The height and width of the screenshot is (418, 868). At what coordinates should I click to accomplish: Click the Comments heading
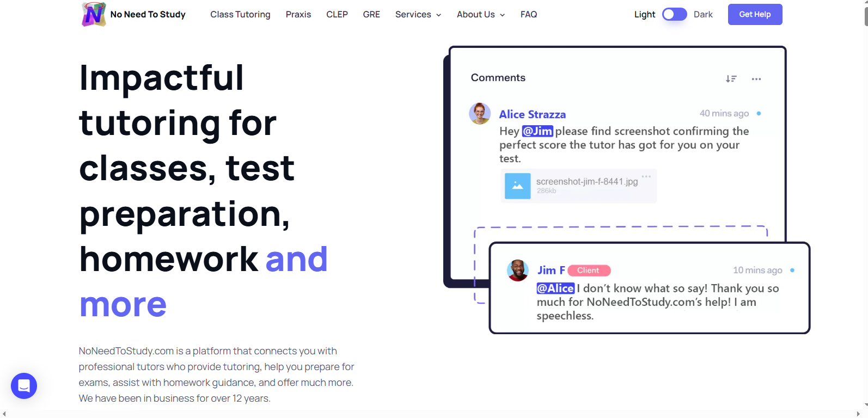498,78
